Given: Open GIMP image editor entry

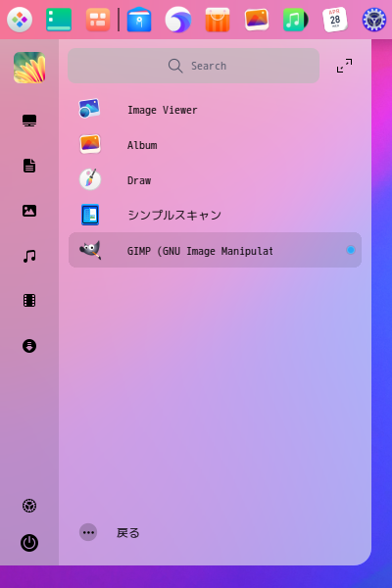Looking at the screenshot, I should (215, 250).
